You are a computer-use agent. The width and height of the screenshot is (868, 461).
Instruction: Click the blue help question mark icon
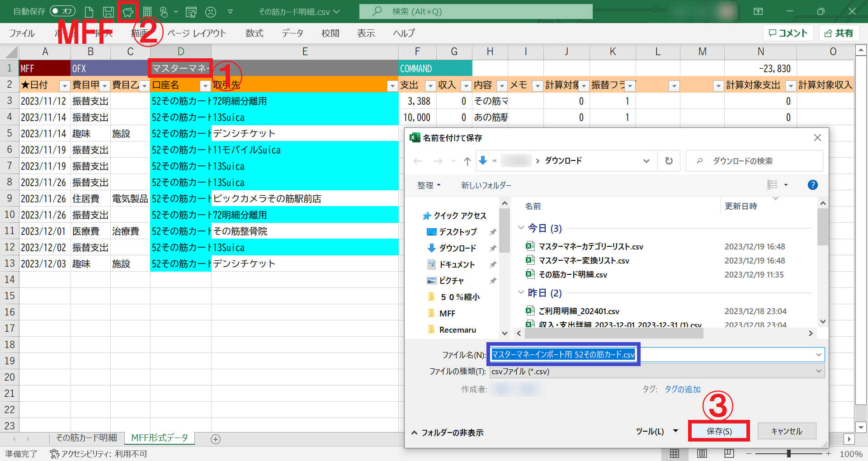(812, 184)
